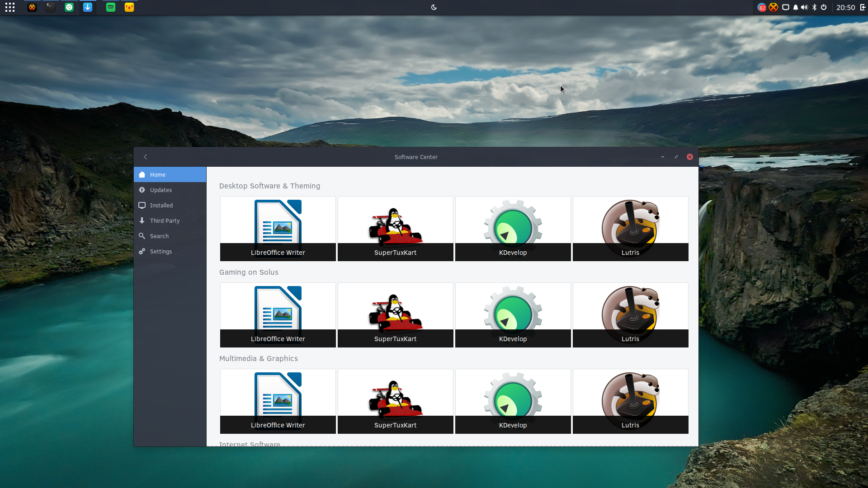Click the Gaming on Solus heading
Image resolution: width=868 pixels, height=488 pixels.
click(249, 272)
